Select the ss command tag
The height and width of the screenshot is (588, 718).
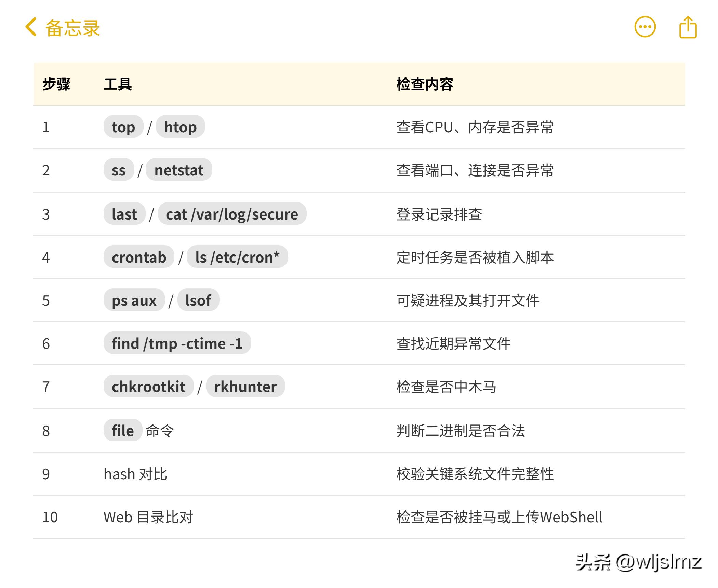[119, 170]
